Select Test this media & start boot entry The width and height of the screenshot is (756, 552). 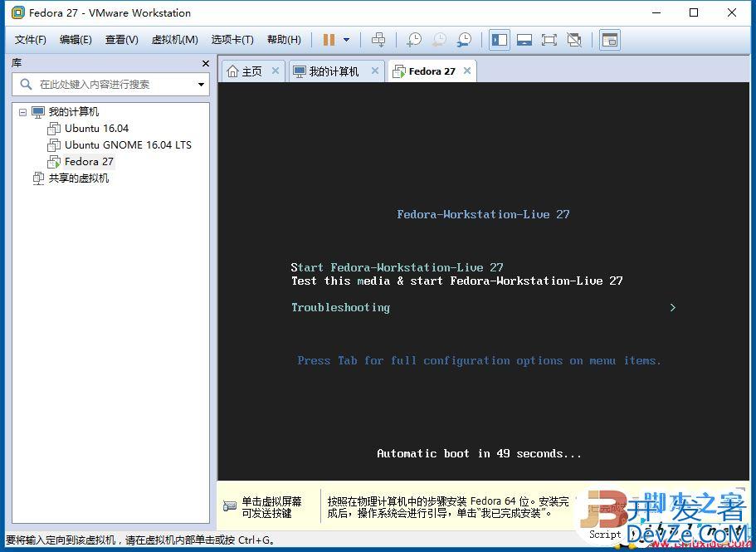pos(456,281)
